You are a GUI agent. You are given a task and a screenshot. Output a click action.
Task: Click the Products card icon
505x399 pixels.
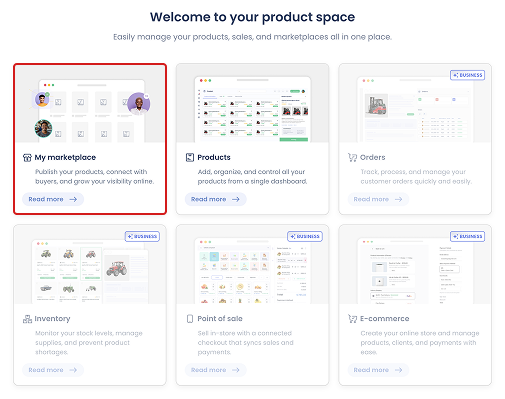click(x=190, y=157)
